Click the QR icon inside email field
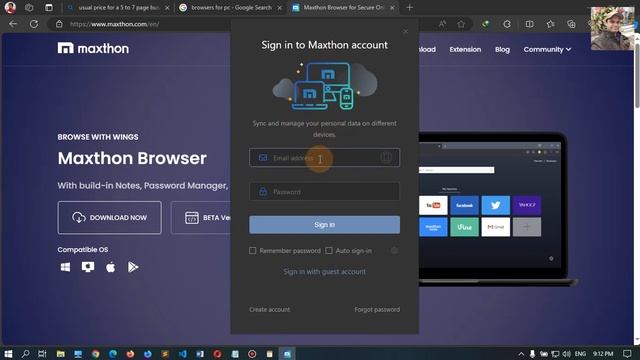Viewport: 640px width, 360px height. 386,157
